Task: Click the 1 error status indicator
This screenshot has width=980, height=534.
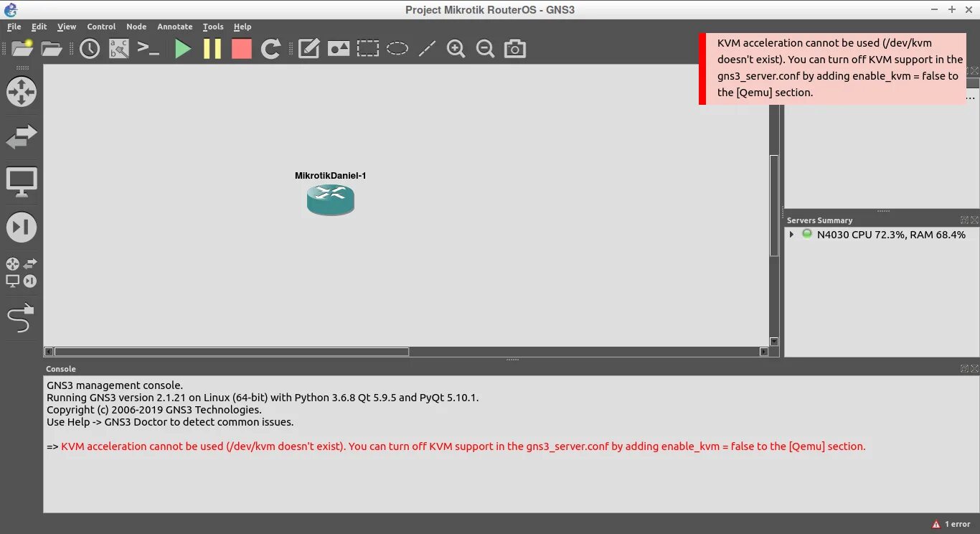Action: coord(951,524)
